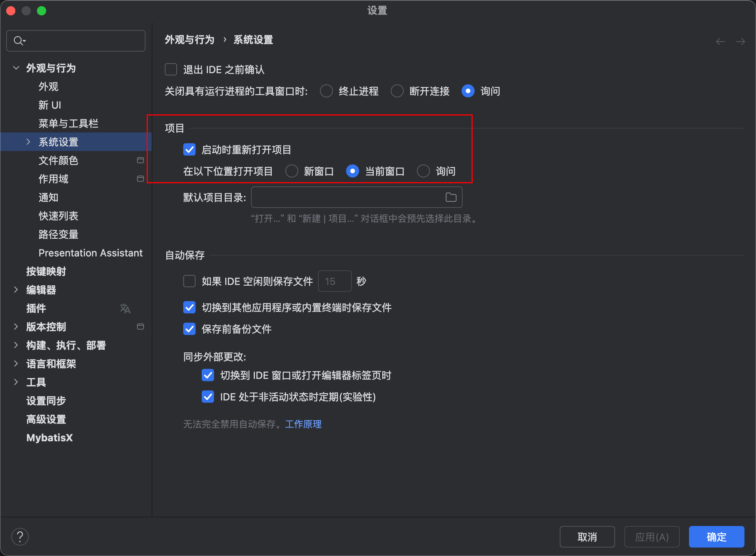Click the 默认项目目录 path field

[x=356, y=197]
